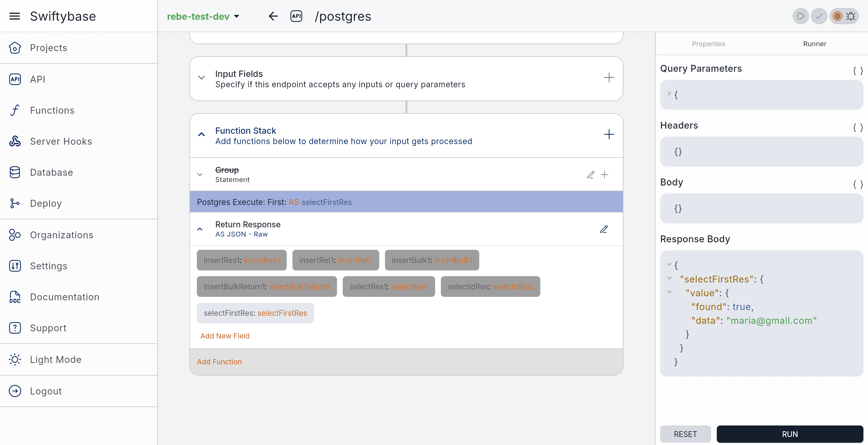Viewport: 868px width, 445px height.
Task: Open Headers JSON braces editor
Action: point(858,127)
